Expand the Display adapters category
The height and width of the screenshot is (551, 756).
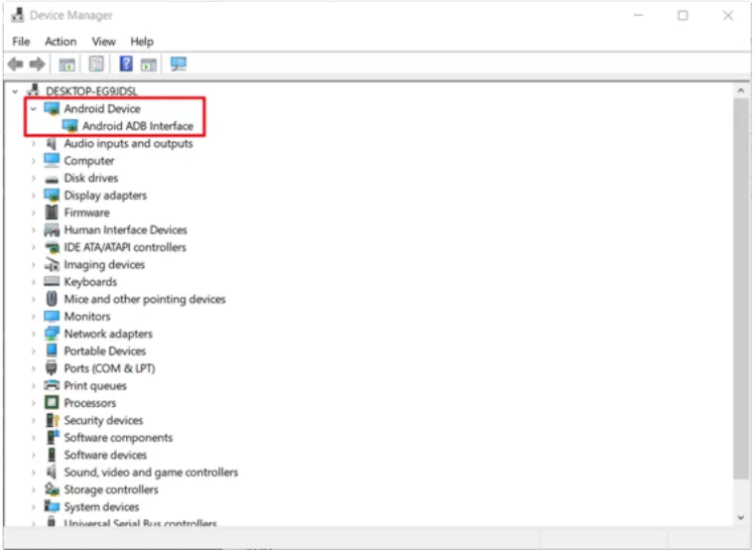(34, 196)
